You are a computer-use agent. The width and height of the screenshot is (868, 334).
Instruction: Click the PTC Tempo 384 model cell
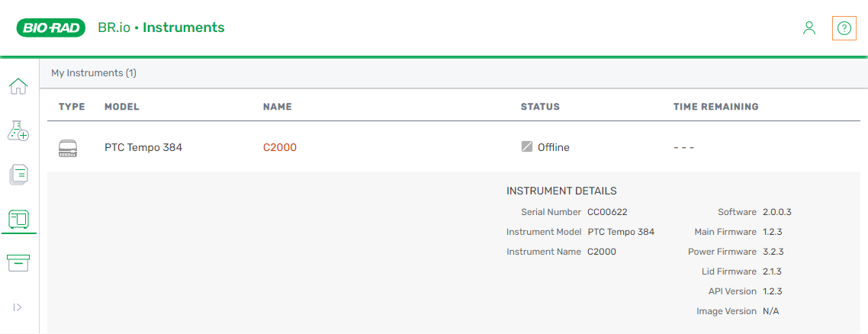click(x=143, y=148)
